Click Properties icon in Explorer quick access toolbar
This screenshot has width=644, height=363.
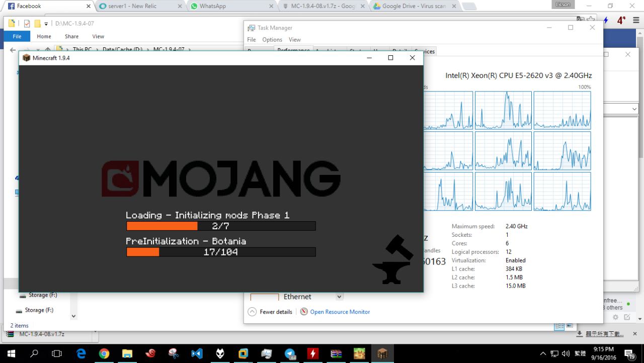(27, 24)
